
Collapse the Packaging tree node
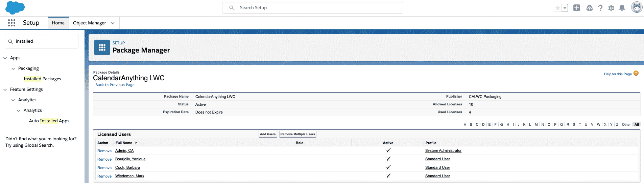pos(13,68)
